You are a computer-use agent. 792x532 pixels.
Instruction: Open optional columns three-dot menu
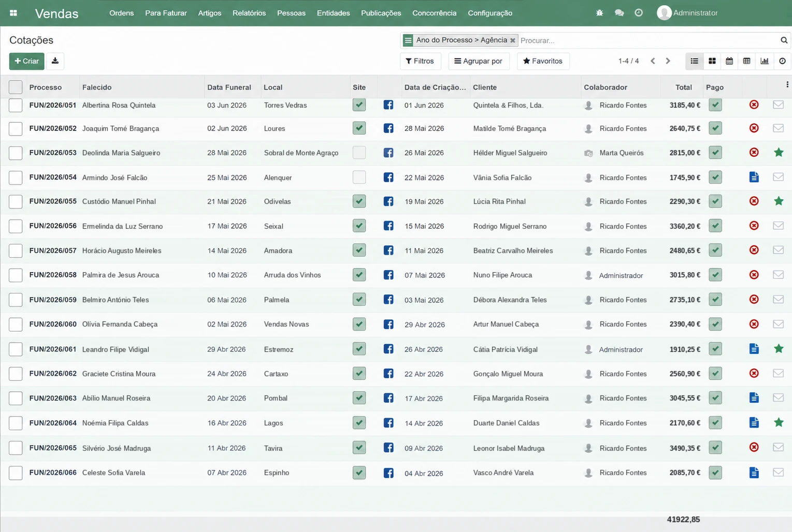[x=787, y=85]
